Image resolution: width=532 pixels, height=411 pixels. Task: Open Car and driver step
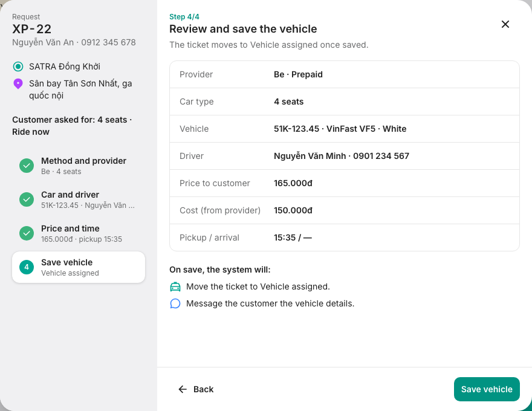(79, 199)
